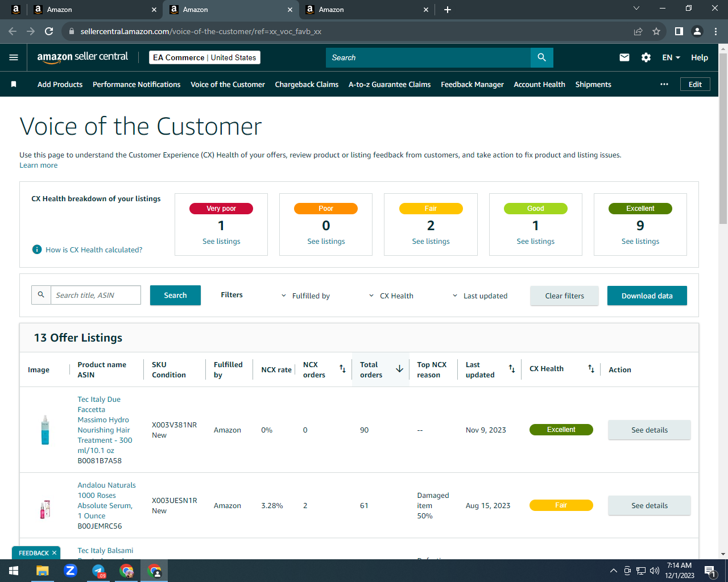Click the Amazon Seller Central logo
The image size is (728, 582).
[82, 57]
